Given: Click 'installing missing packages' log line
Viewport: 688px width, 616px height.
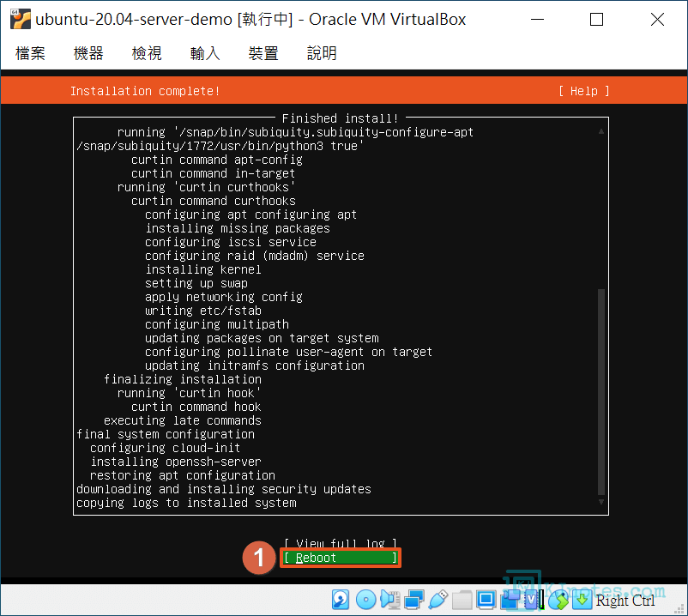Looking at the screenshot, I should tap(238, 228).
